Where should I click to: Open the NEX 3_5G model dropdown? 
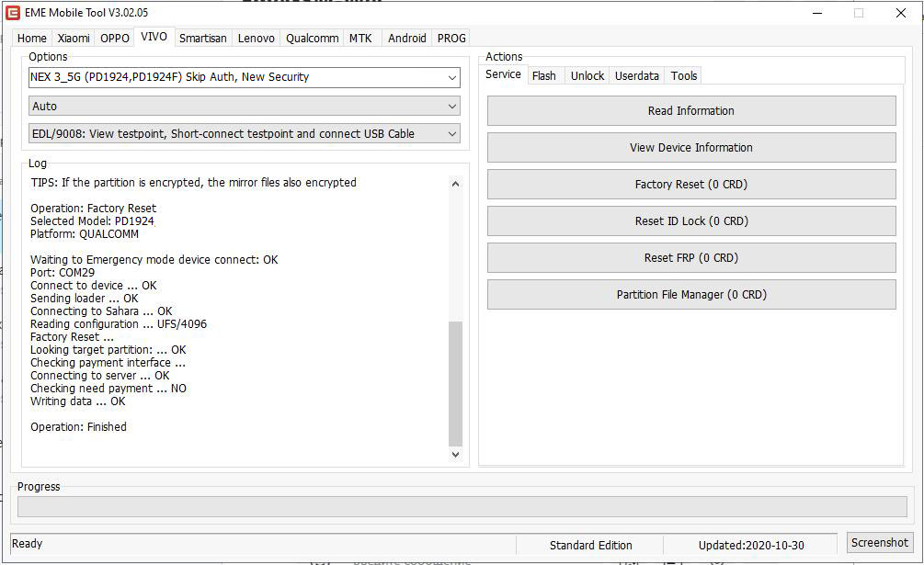pyautogui.click(x=245, y=77)
